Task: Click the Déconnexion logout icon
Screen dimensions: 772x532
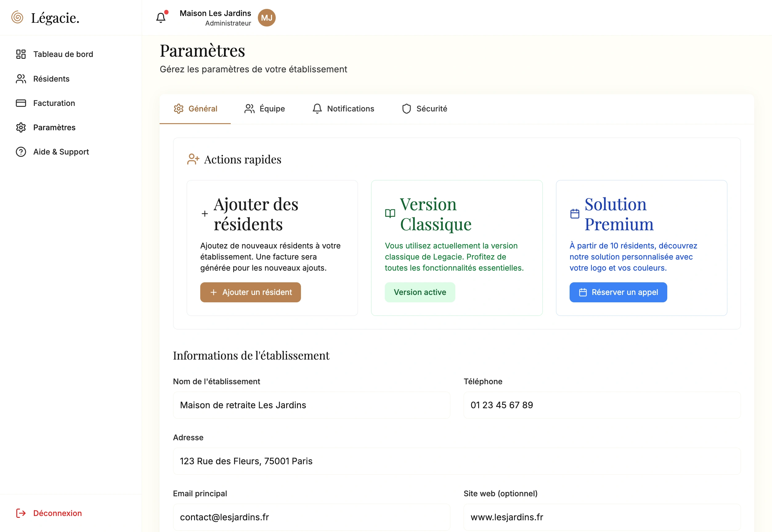Action: pos(21,513)
